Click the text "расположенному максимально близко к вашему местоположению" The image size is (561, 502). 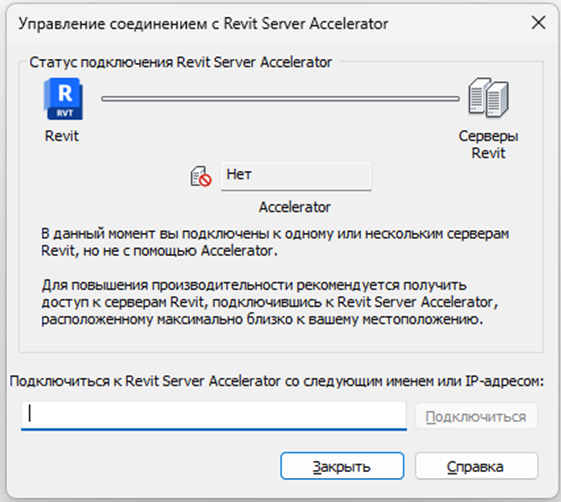(x=262, y=319)
